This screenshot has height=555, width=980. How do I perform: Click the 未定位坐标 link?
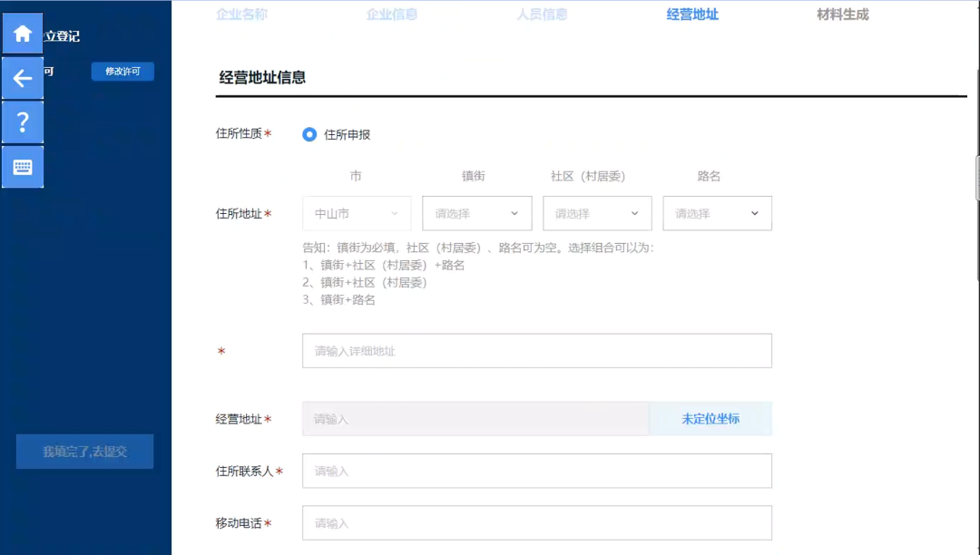point(710,418)
